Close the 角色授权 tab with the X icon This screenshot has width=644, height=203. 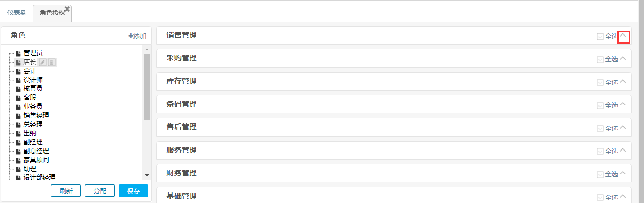pyautogui.click(x=67, y=9)
